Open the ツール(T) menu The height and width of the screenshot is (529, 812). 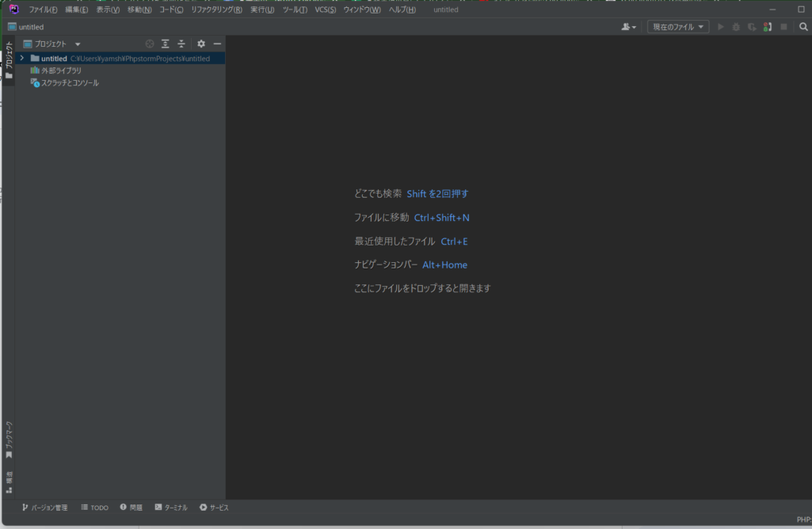tap(295, 10)
